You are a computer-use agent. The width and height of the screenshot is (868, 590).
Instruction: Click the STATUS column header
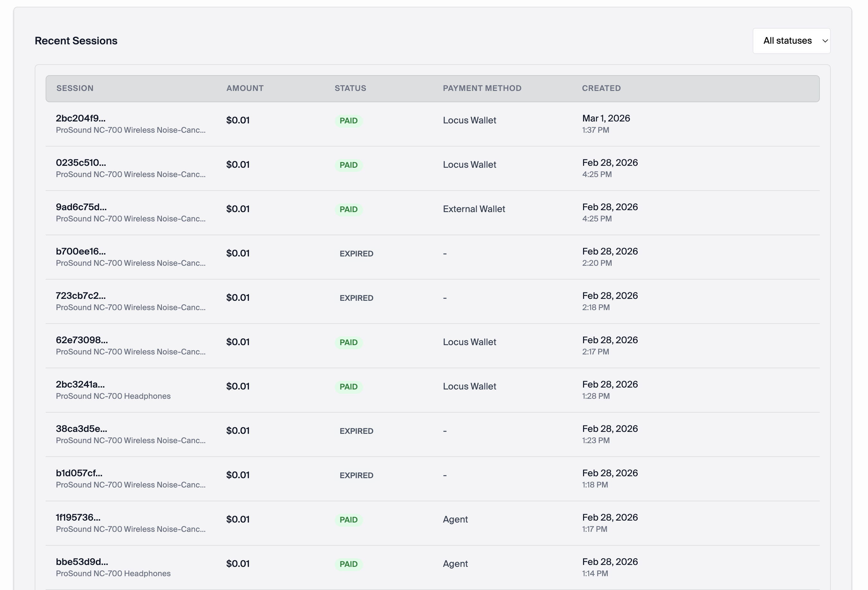point(350,88)
